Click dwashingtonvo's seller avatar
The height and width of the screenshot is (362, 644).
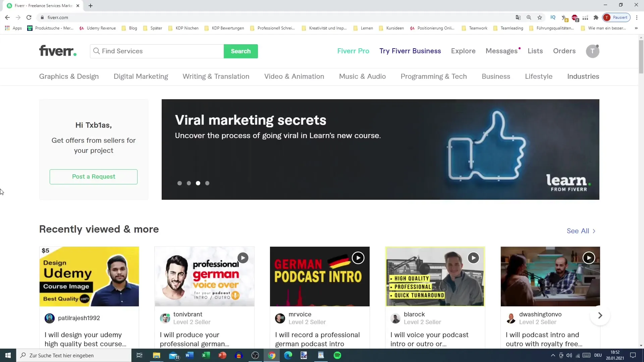[x=511, y=318]
